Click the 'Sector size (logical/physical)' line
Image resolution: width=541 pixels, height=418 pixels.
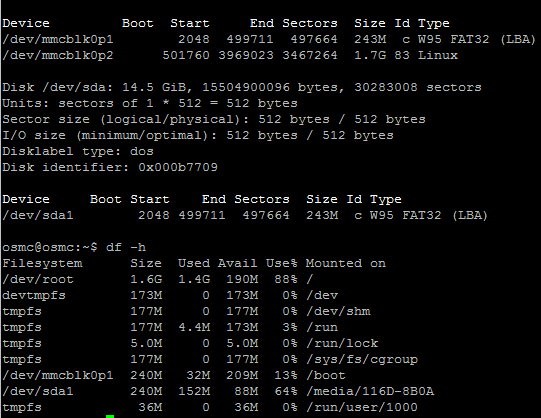point(214,119)
